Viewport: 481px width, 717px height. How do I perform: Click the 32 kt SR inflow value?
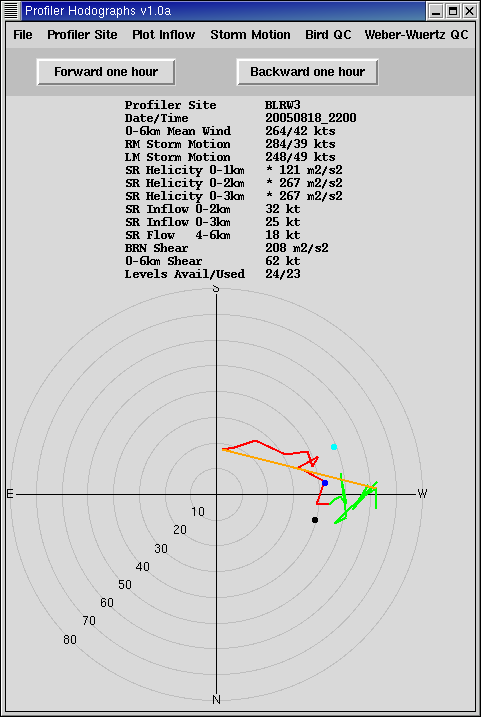283,209
